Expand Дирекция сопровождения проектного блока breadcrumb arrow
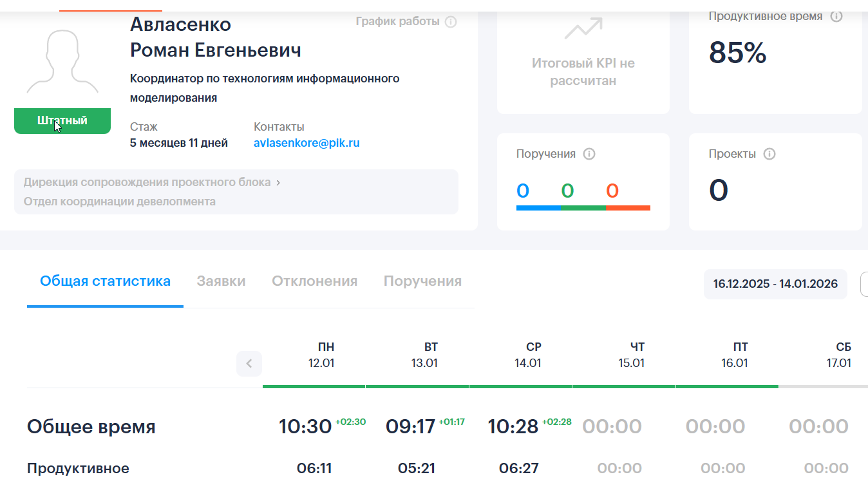 coord(278,182)
